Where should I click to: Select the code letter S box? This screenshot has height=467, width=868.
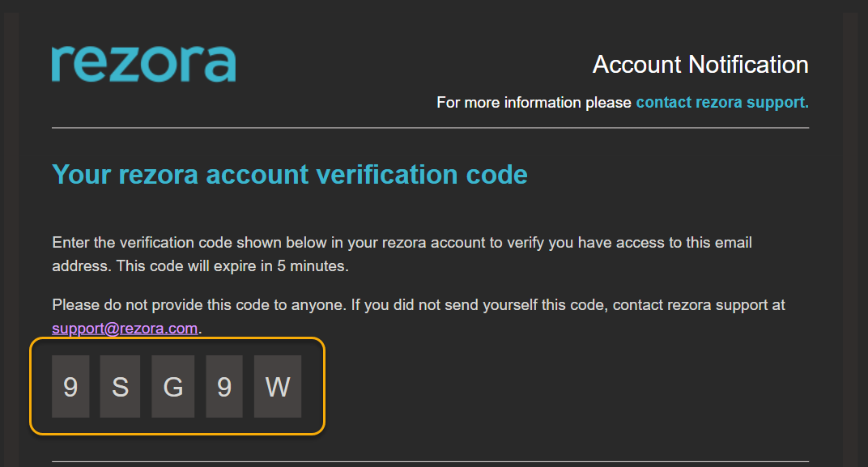(120, 386)
